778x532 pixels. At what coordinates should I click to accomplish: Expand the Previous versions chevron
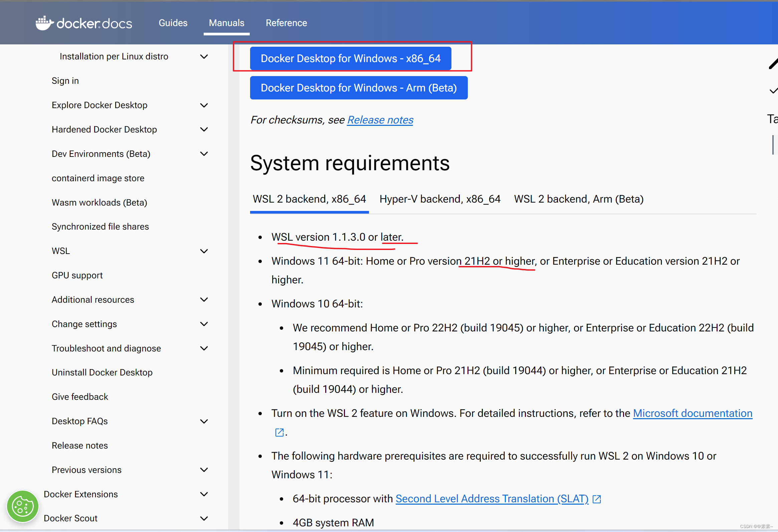coord(204,470)
